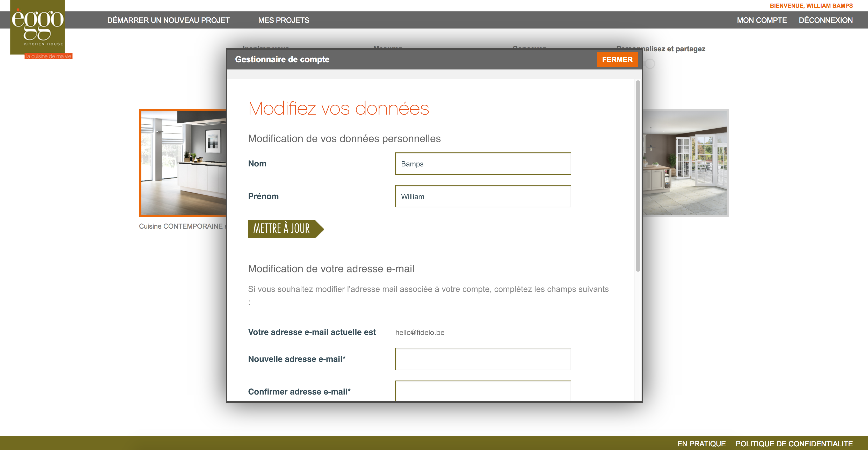Focus the Nouvelle adresse e-mail field
Viewport: 868px width, 450px height.
(483, 359)
